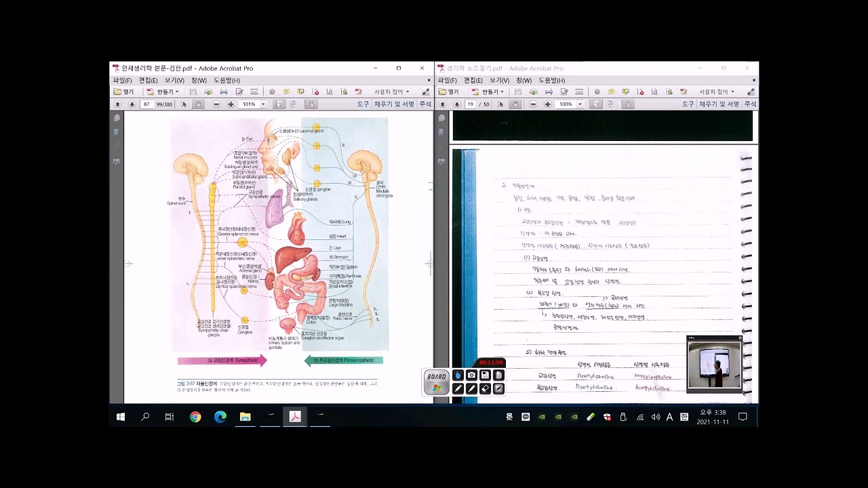Screen dimensions: 868x488
Task: Open zoom level dropdown showing 100%
Action: (580, 104)
